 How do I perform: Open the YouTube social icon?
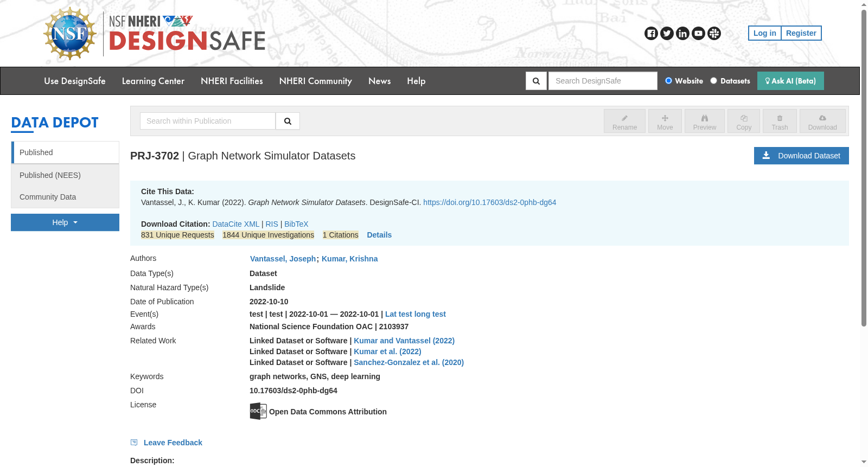coord(698,34)
